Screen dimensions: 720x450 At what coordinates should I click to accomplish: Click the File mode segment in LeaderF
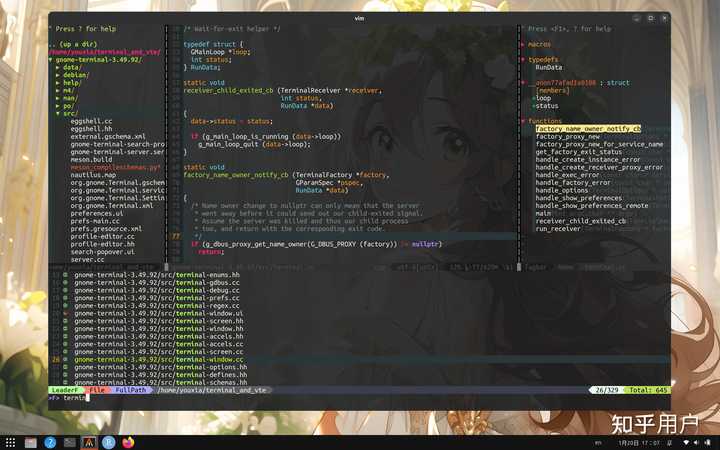(97, 390)
